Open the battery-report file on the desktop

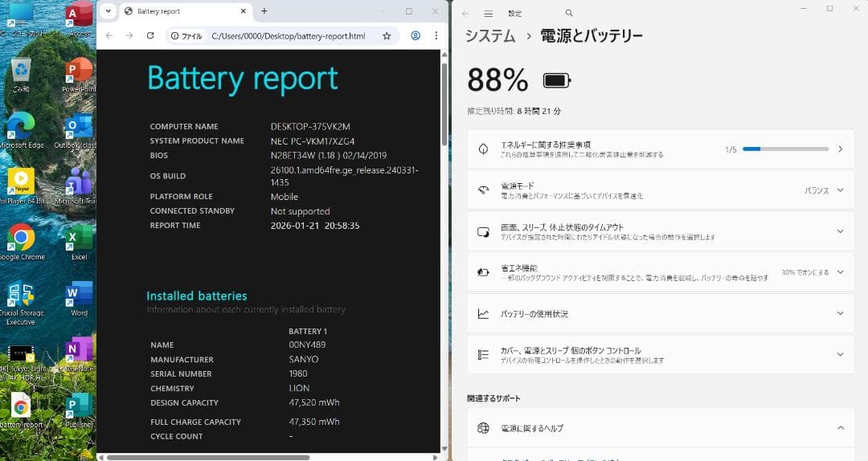pos(21,410)
